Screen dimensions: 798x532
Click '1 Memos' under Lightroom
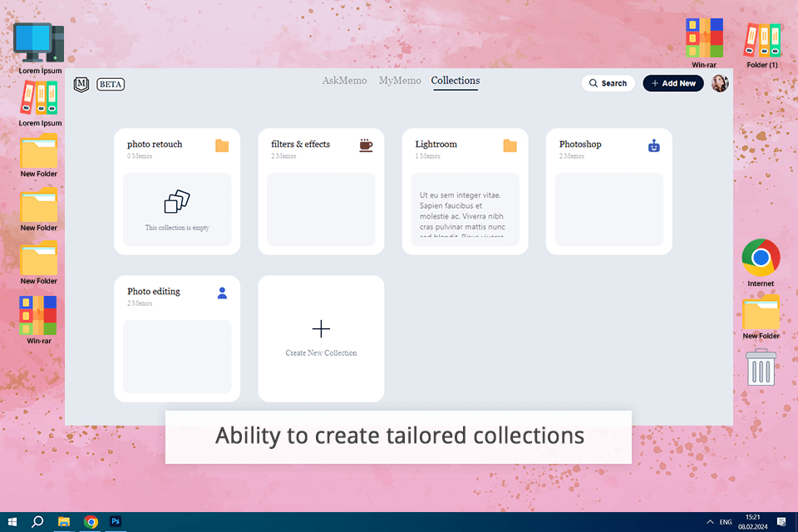pyautogui.click(x=427, y=155)
